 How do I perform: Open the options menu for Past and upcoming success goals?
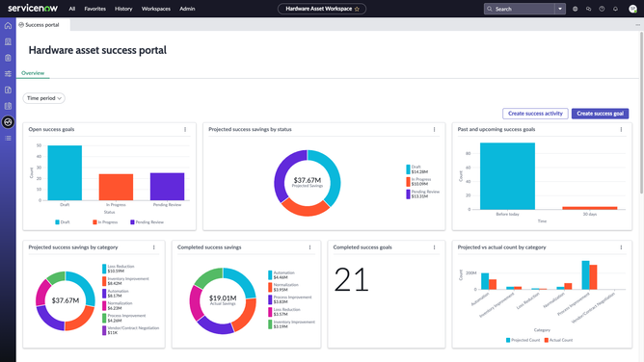point(621,130)
